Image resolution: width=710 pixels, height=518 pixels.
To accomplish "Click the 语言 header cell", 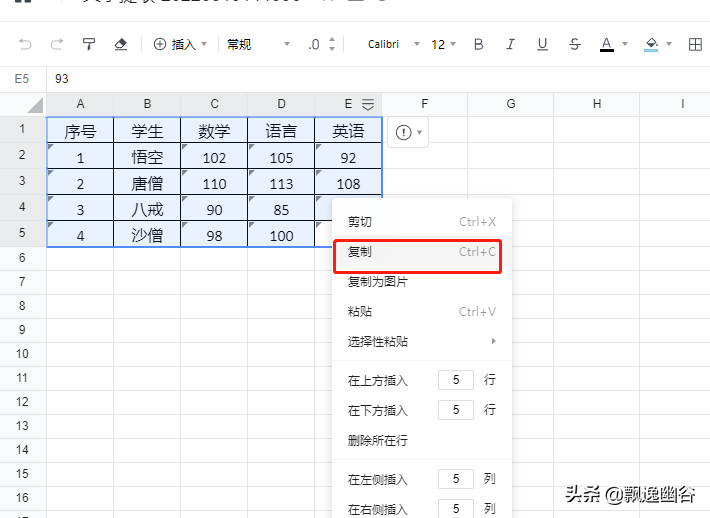I will pyautogui.click(x=281, y=131).
